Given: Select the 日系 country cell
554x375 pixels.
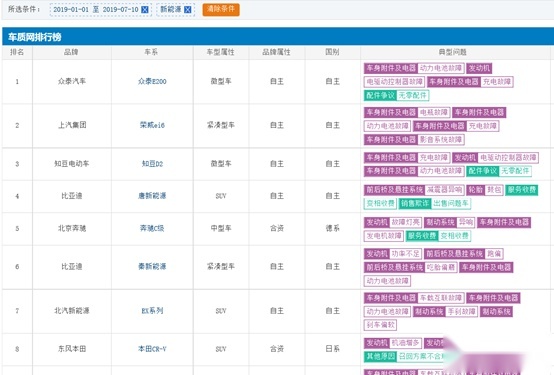Looking at the screenshot, I should pyautogui.click(x=332, y=349).
